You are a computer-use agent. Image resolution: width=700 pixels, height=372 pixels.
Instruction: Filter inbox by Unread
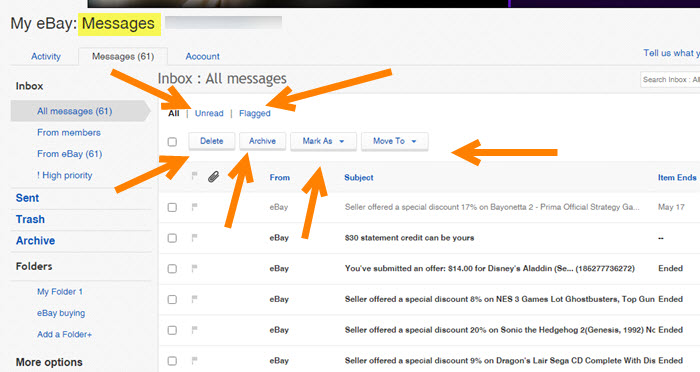pos(209,113)
